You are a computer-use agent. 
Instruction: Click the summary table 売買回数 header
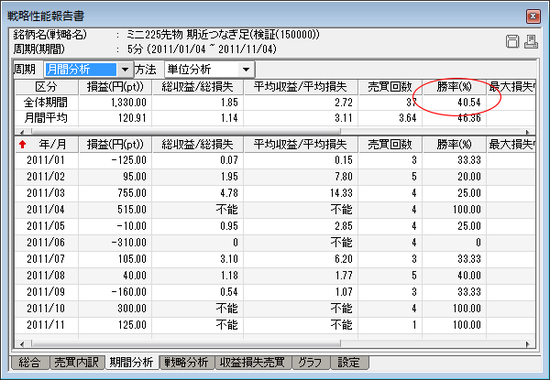click(x=390, y=87)
